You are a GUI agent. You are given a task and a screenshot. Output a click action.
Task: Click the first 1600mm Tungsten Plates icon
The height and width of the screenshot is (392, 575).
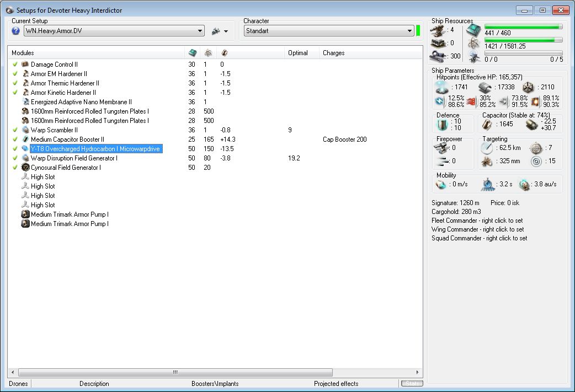(x=25, y=111)
